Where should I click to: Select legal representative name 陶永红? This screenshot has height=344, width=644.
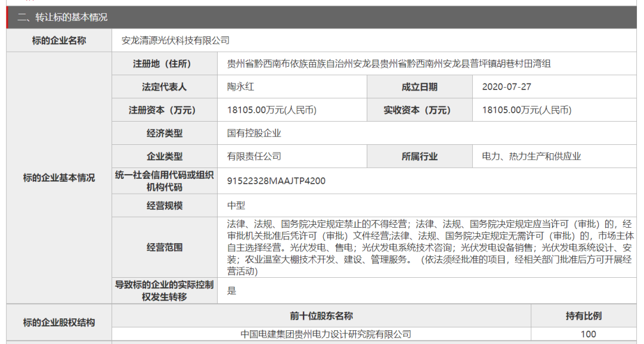[x=241, y=87]
